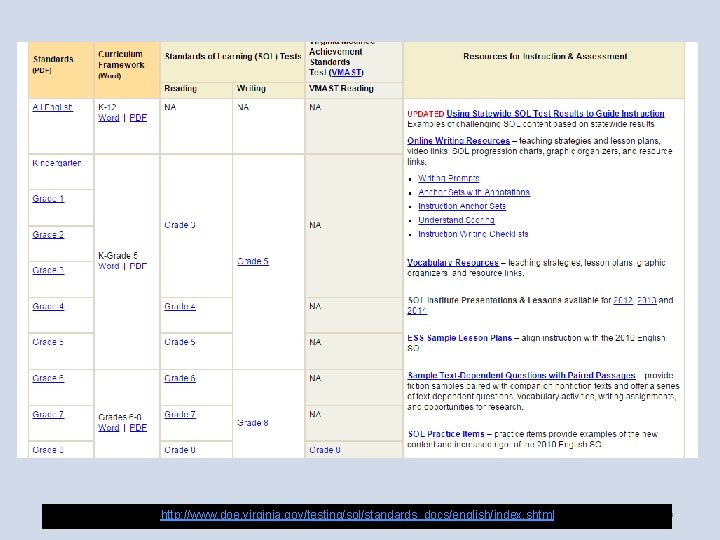The height and width of the screenshot is (540, 720).
Task: Open the SOL Practice Items link
Action: tap(446, 434)
